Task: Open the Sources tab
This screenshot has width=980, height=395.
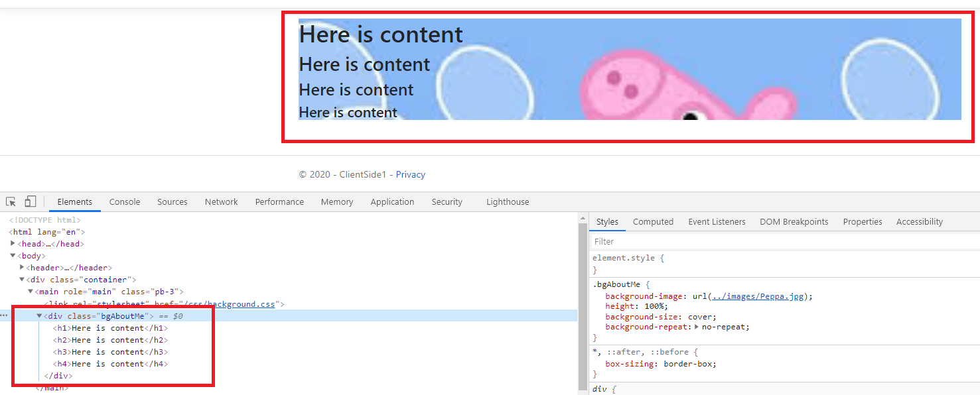Action: (173, 201)
